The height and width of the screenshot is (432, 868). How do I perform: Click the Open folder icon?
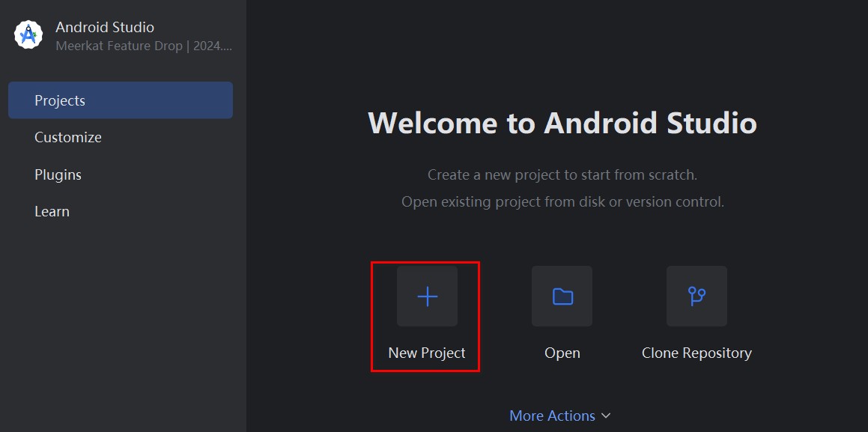point(562,296)
